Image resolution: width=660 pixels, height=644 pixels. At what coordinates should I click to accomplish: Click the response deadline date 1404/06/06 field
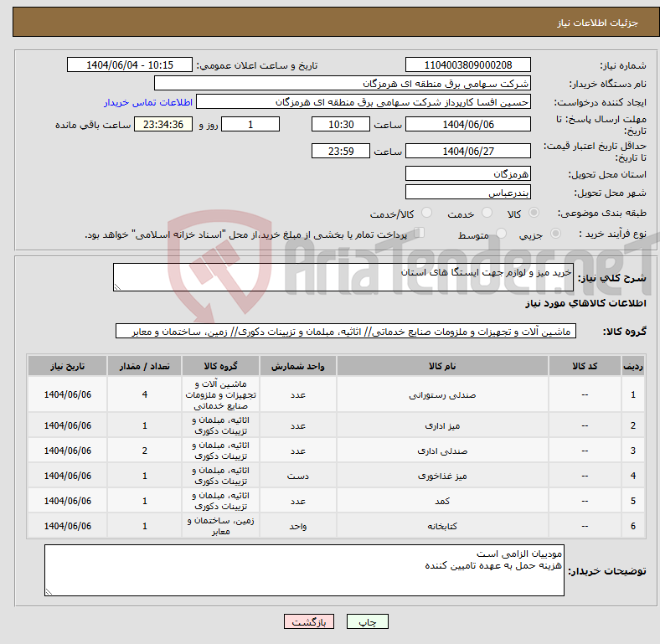(467, 124)
